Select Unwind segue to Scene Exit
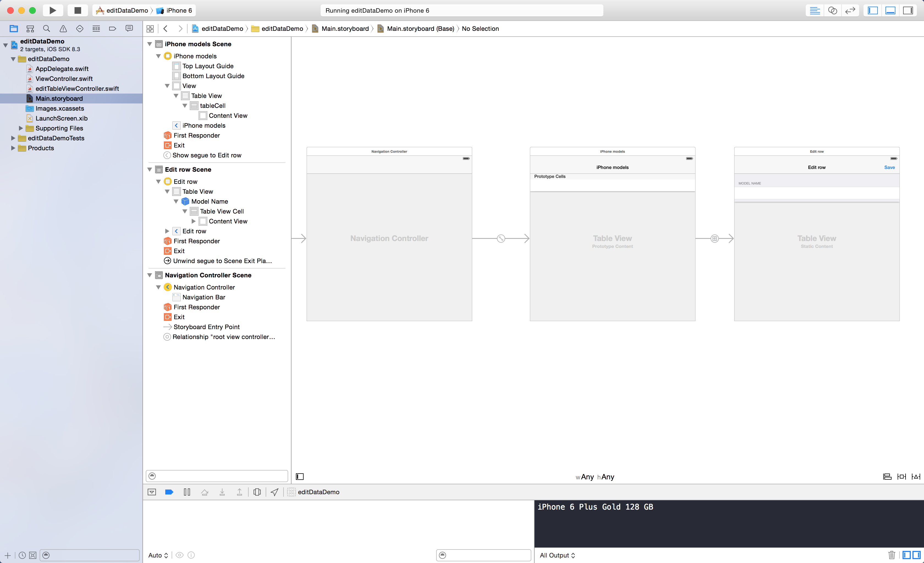Screen dimensions: 924x563 coord(222,261)
